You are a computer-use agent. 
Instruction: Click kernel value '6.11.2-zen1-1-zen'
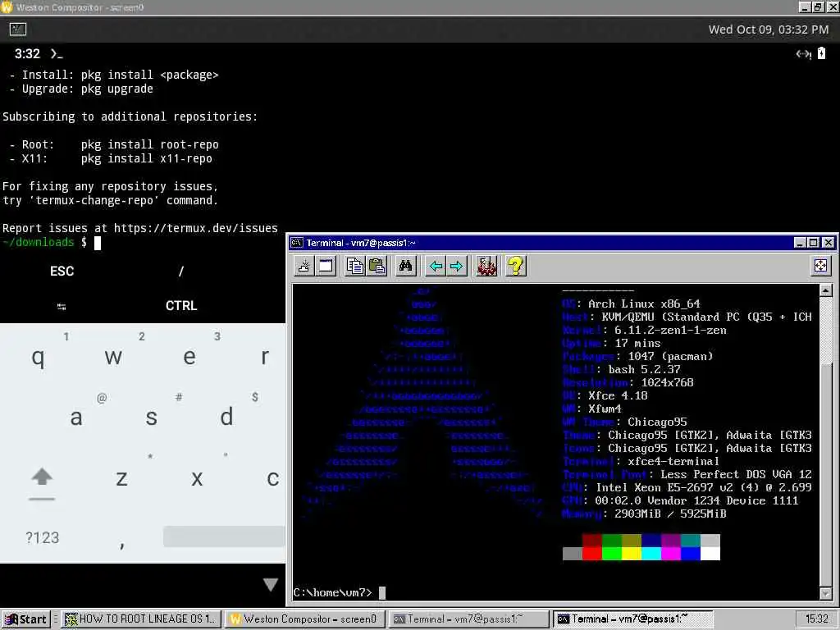click(670, 330)
